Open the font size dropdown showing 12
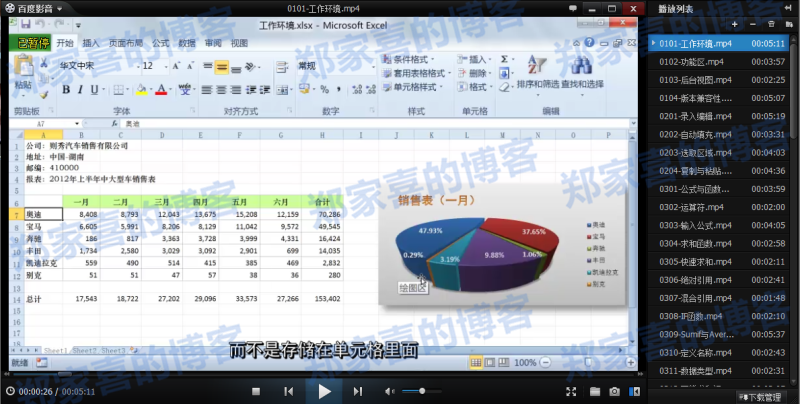800x404 pixels. (166, 66)
